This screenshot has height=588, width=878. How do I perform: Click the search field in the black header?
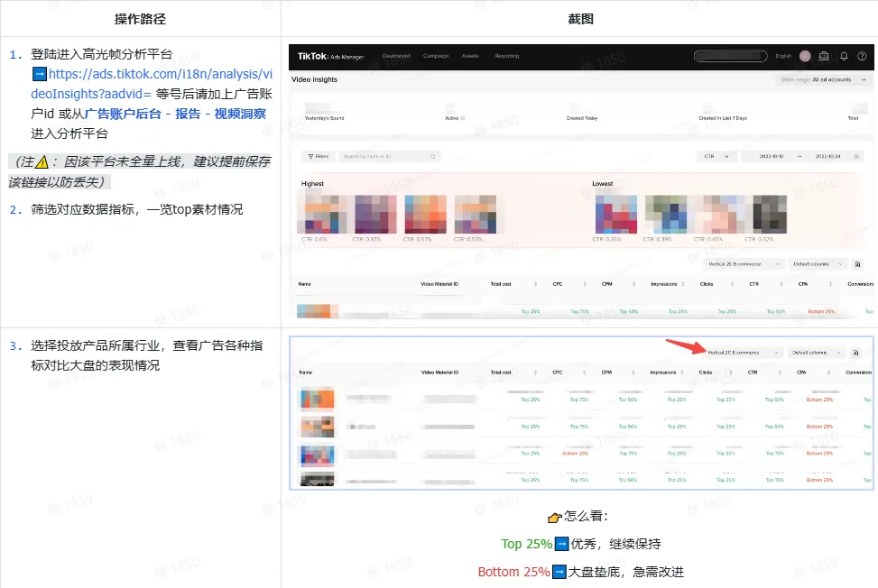click(x=730, y=56)
